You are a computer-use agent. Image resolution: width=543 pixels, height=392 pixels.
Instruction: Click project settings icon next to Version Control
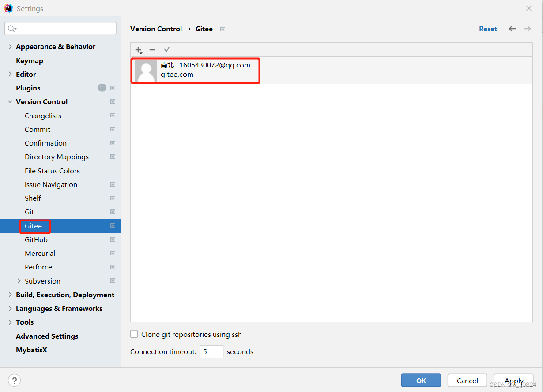pos(113,101)
